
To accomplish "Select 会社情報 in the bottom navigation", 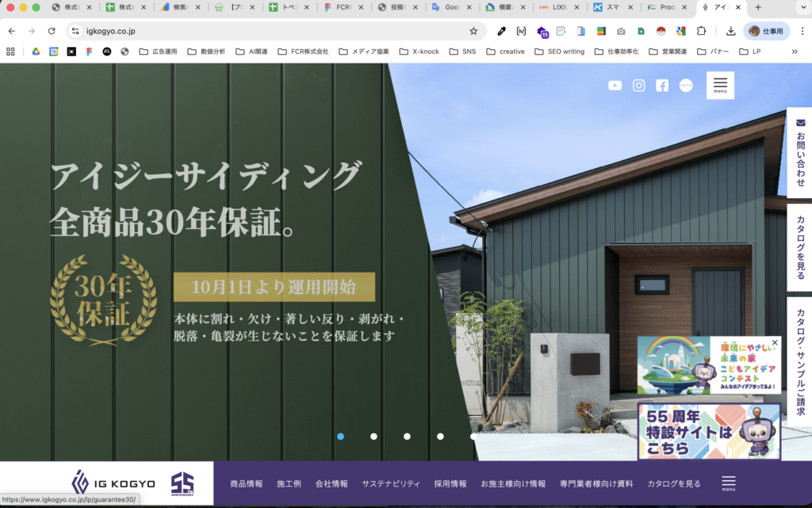I will 330,482.
